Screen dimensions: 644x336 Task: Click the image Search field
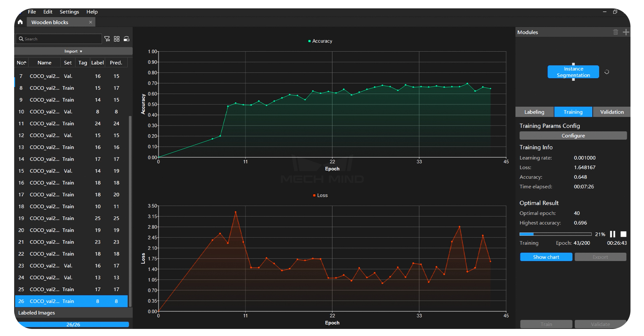(60, 39)
